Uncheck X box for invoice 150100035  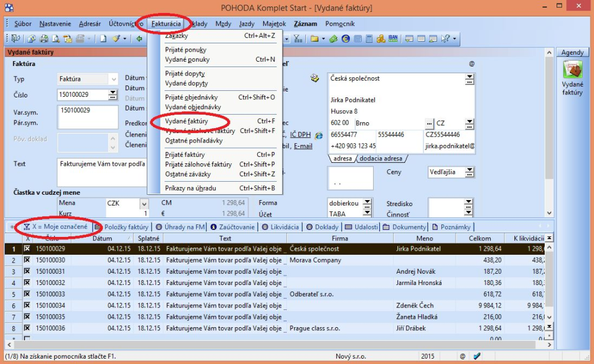[x=27, y=316]
